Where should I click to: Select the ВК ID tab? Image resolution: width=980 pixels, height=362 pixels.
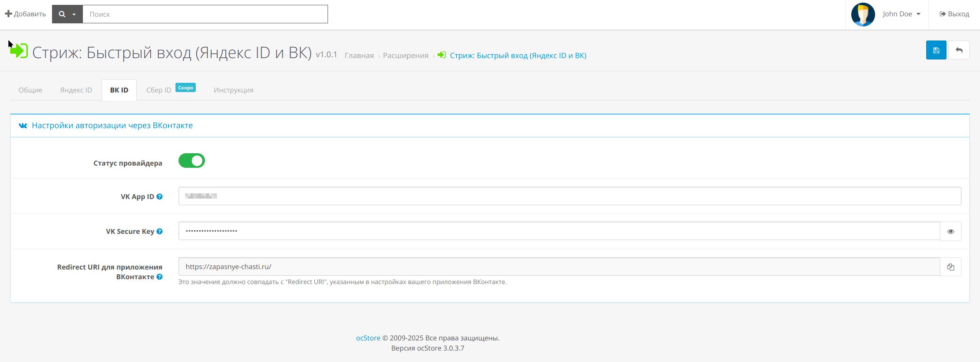pos(119,90)
